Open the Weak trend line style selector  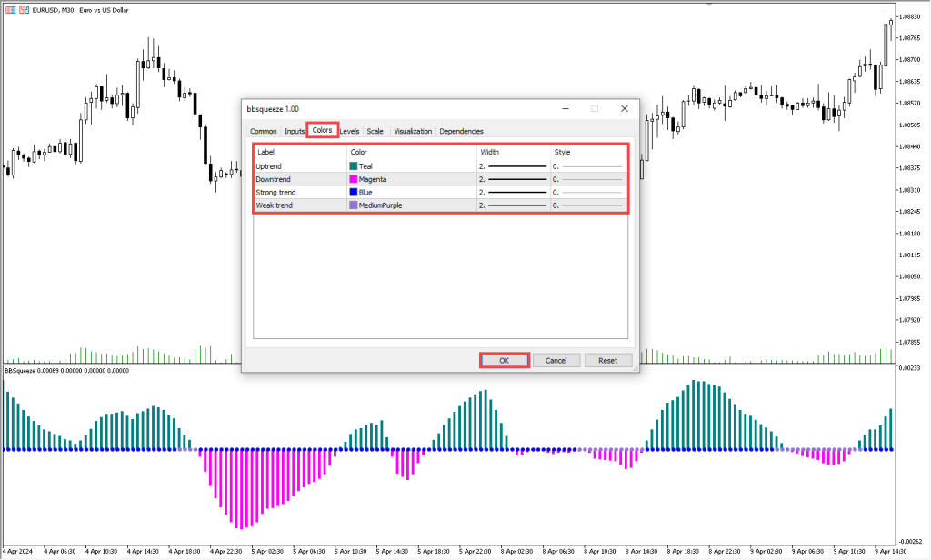coord(588,205)
